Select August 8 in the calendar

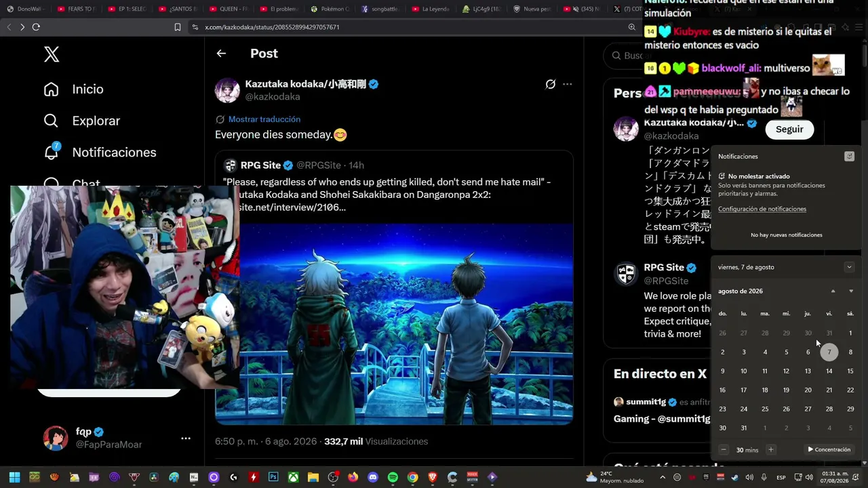coord(850,352)
